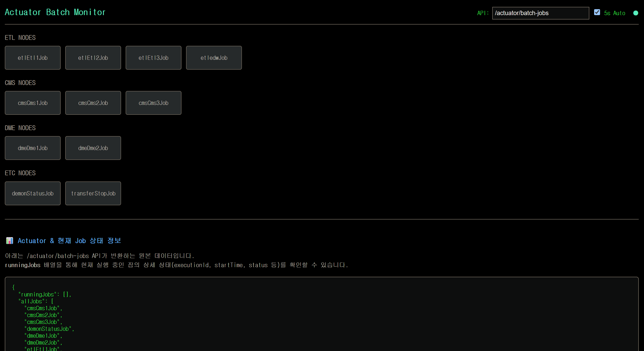Click the CMS NODES section label
The image size is (644, 351).
point(20,83)
